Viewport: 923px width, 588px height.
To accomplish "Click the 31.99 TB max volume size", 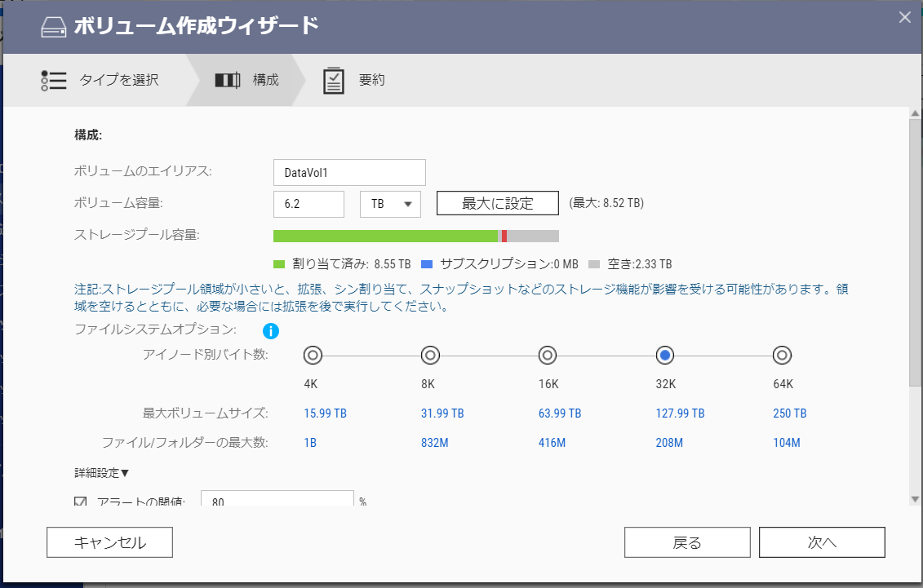I will [x=442, y=413].
